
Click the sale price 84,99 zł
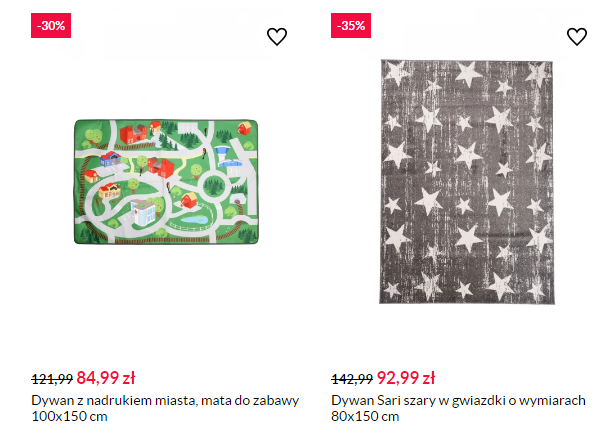click(x=106, y=378)
